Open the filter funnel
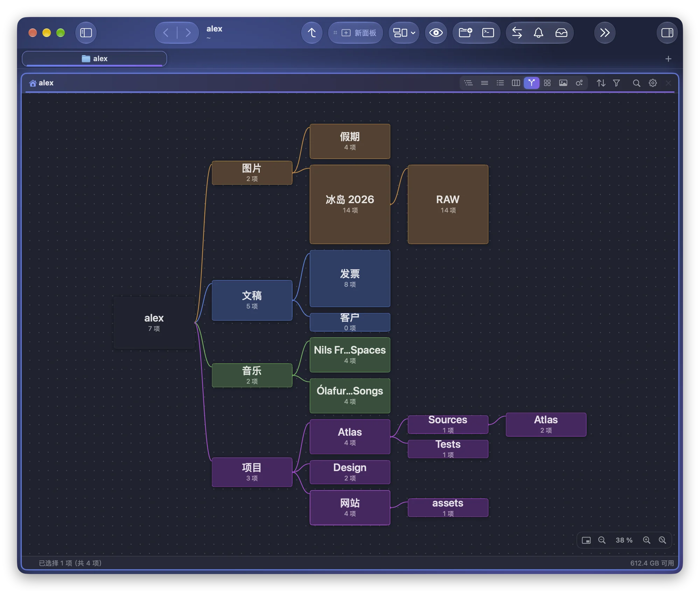The height and width of the screenshot is (591, 700). coord(616,83)
